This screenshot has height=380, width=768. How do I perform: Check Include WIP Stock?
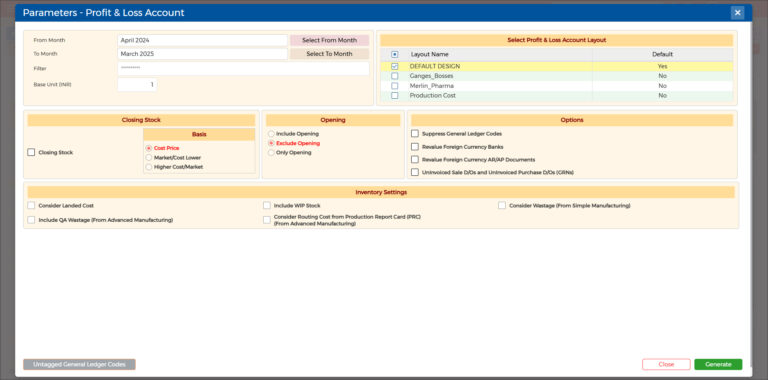click(266, 206)
